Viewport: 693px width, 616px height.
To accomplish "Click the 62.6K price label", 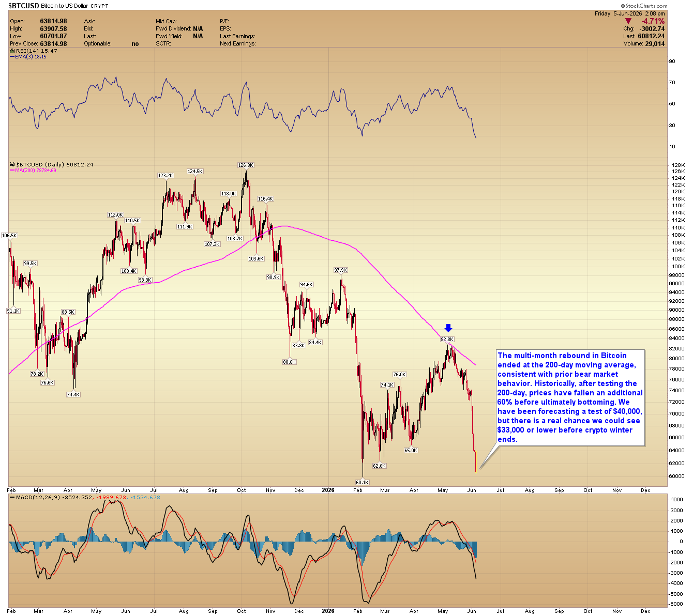I will [379, 466].
